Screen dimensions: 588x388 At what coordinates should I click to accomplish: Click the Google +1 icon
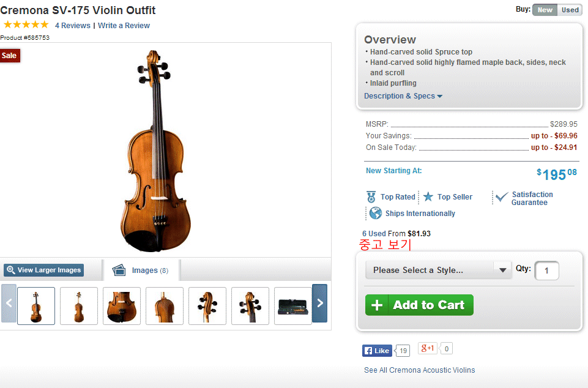[x=427, y=348]
